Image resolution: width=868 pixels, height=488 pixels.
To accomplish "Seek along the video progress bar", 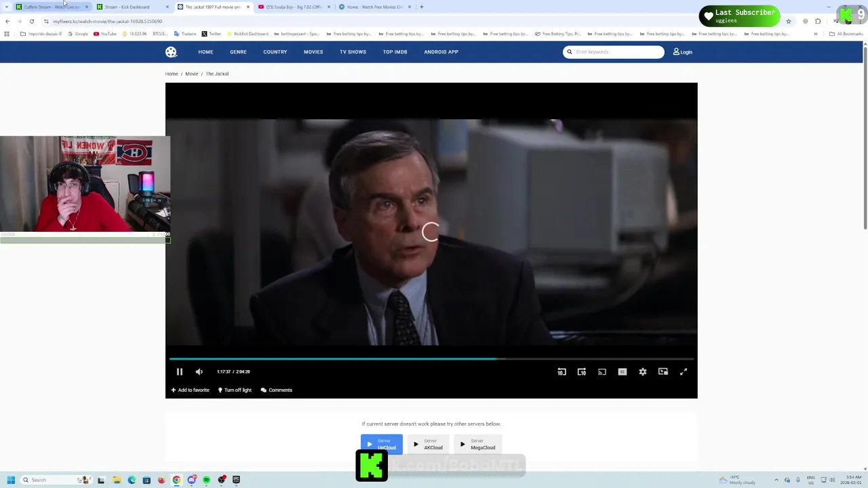I will tap(431, 359).
